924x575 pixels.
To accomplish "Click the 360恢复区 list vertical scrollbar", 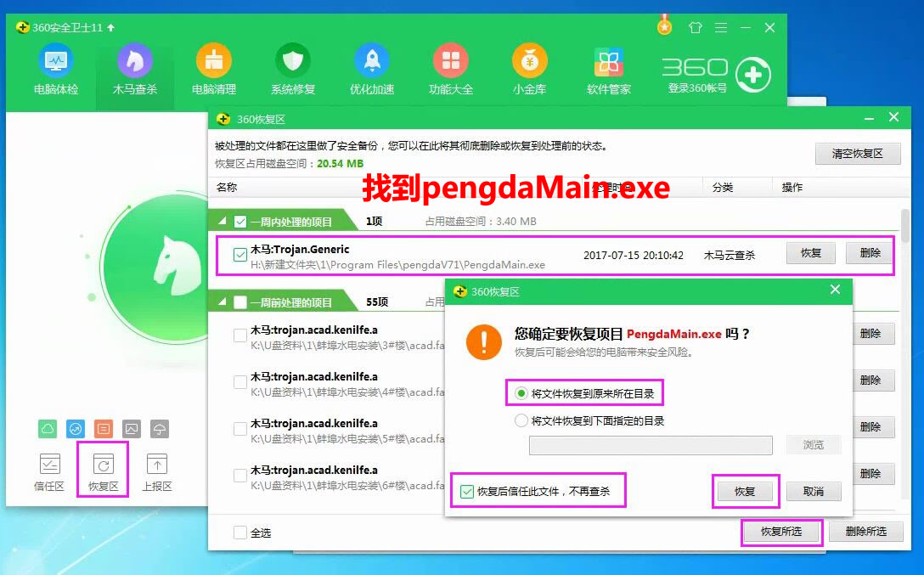I will 905,225.
